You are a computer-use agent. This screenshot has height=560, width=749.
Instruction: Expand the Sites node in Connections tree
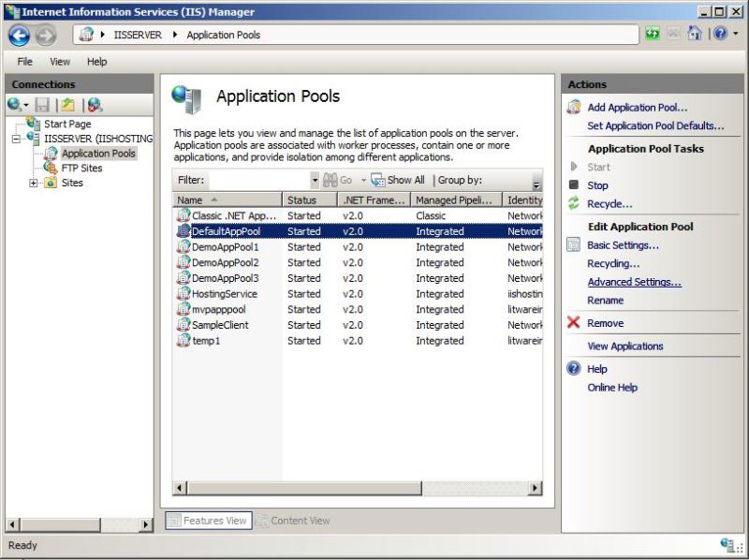pyautogui.click(x=34, y=183)
